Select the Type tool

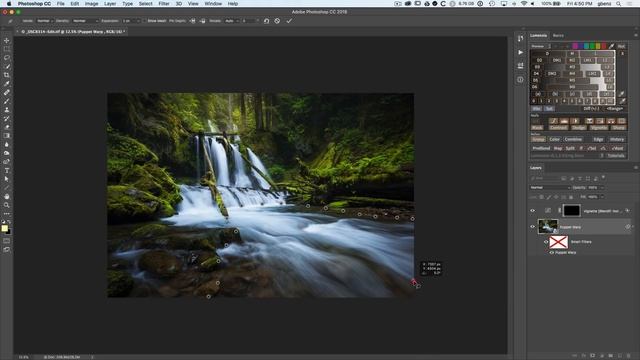coord(7,170)
